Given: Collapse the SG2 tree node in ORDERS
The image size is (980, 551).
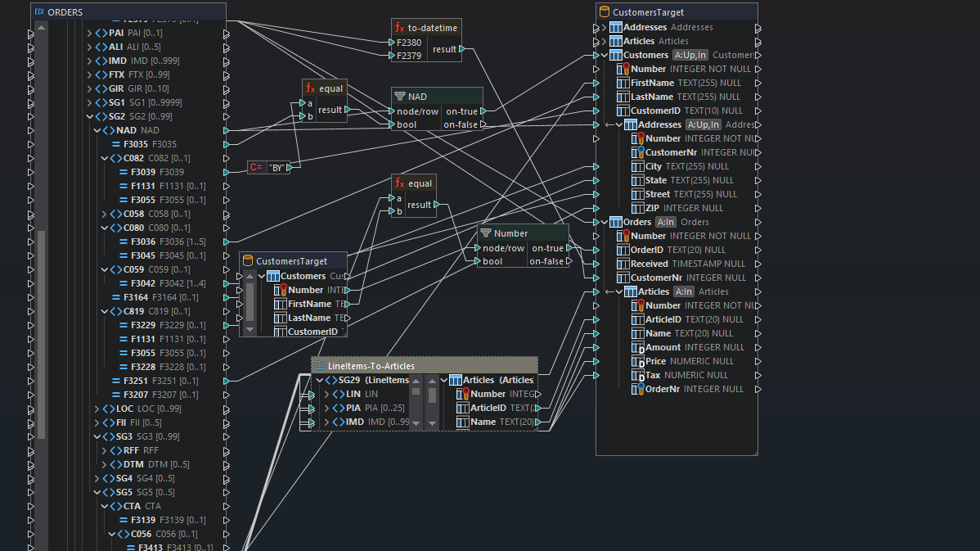Looking at the screenshot, I should [89, 115].
